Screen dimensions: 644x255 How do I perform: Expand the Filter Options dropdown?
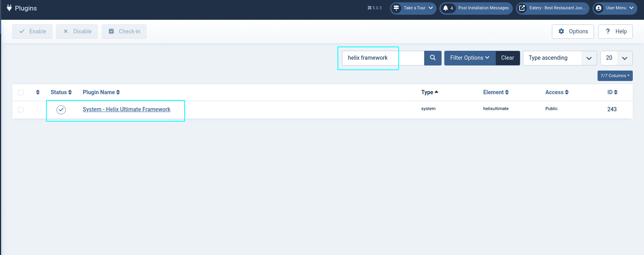click(469, 58)
